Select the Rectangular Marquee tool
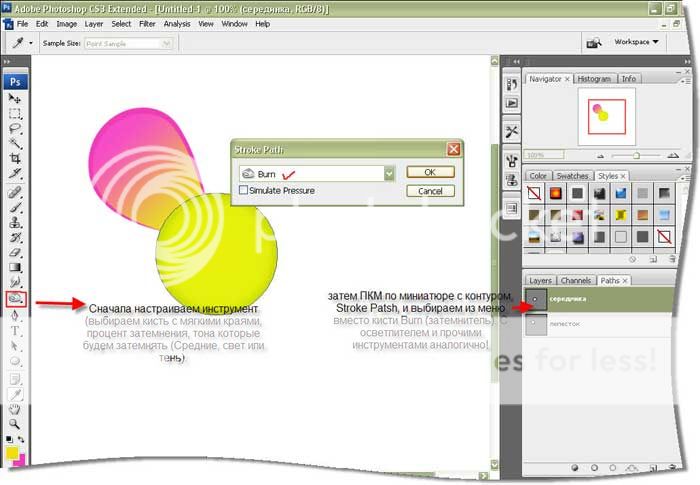700x485 pixels. pyautogui.click(x=15, y=114)
